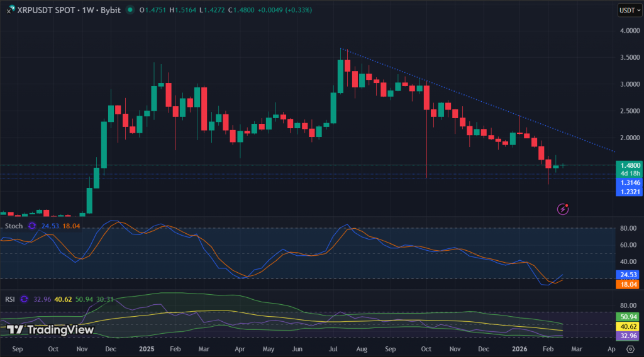This screenshot has width=644, height=357.
Task: Click the blue 1.2321 price level label
Action: [630, 191]
